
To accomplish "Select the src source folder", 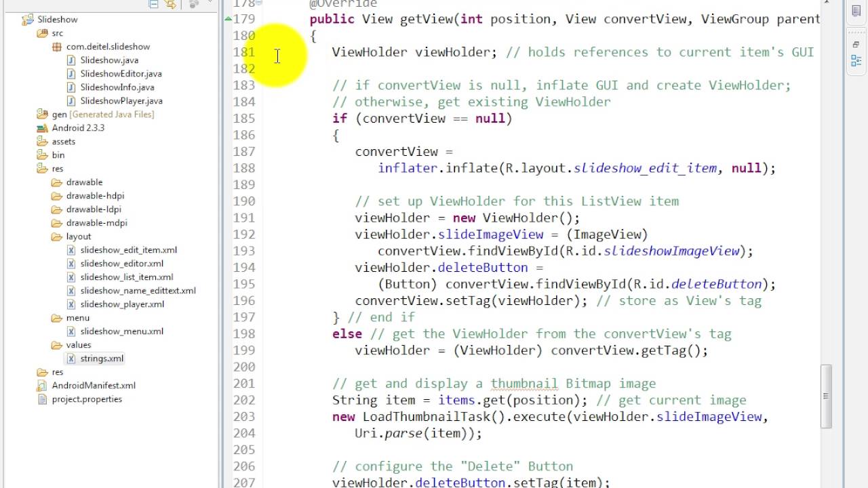I will (58, 33).
